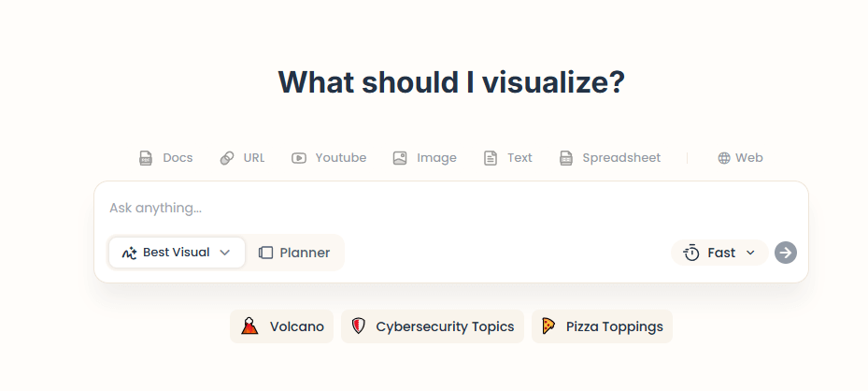Click the Text document icon
The height and width of the screenshot is (391, 868).
491,158
